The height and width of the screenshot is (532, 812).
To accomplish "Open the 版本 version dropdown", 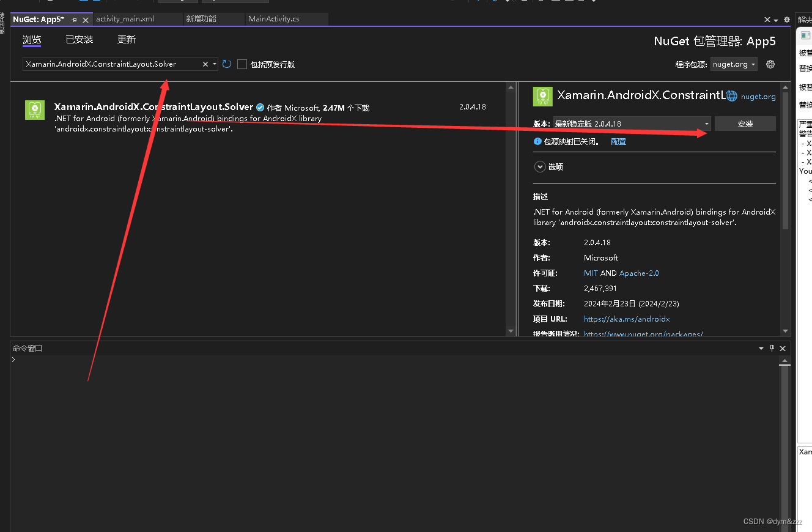I will (x=632, y=124).
